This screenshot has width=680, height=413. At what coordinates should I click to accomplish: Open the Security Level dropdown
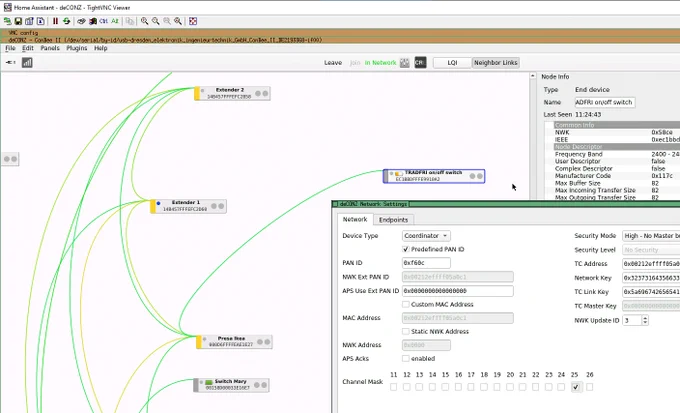(x=651, y=250)
